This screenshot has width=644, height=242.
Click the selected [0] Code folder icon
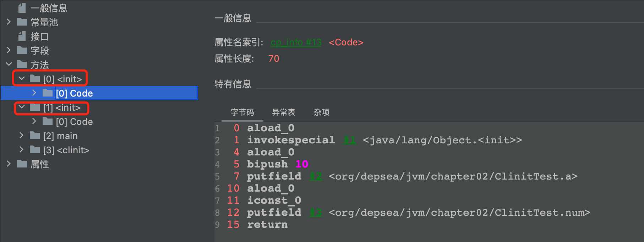pos(48,93)
